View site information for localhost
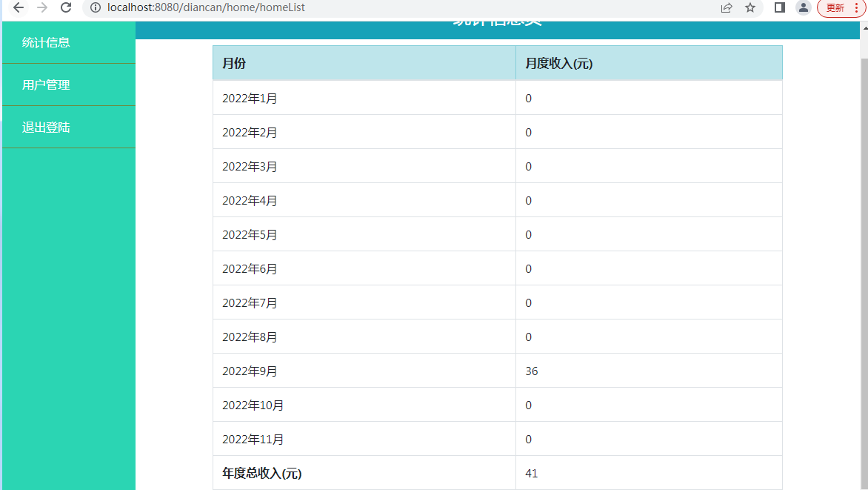The height and width of the screenshot is (490, 868). [95, 7]
